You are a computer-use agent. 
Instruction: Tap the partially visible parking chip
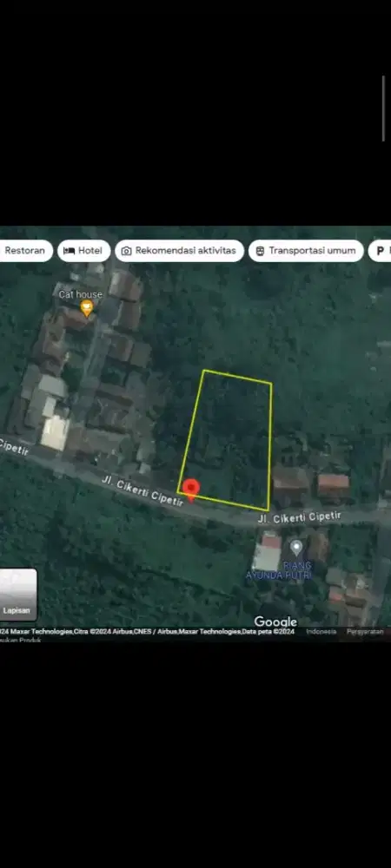381,250
